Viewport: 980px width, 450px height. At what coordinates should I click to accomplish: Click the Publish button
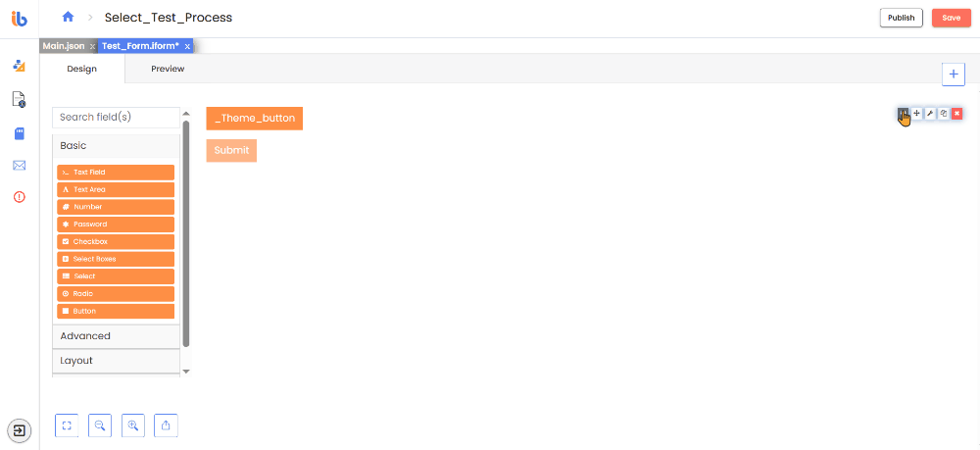click(x=902, y=18)
